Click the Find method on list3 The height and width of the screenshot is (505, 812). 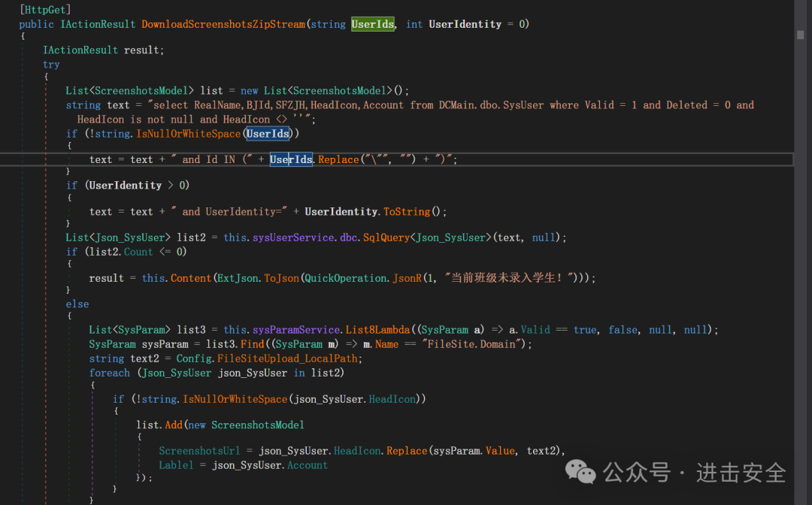252,345
